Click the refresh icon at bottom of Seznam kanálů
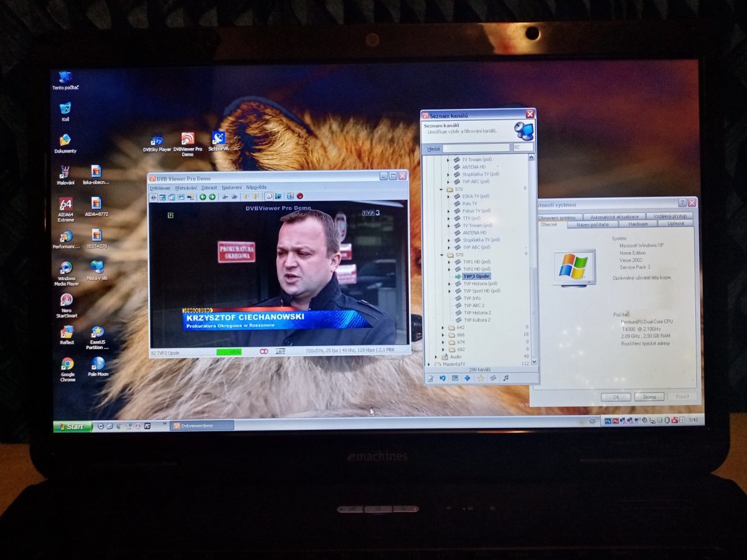 (x=443, y=378)
